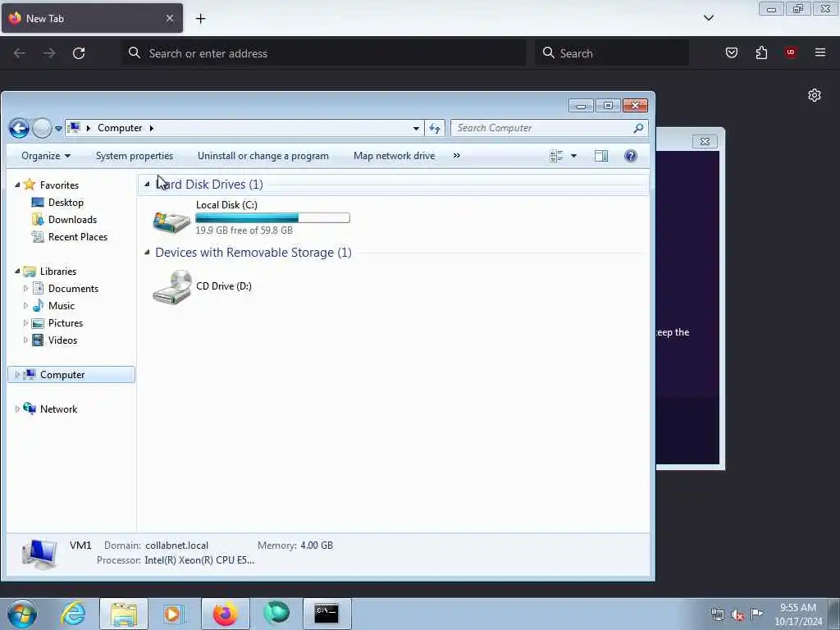The height and width of the screenshot is (630, 840).
Task: Expand the Pictures library node
Action: click(x=25, y=323)
